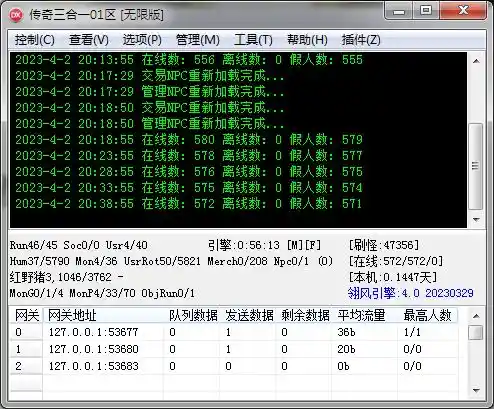Click the 20b average traffic cell

(x=346, y=349)
